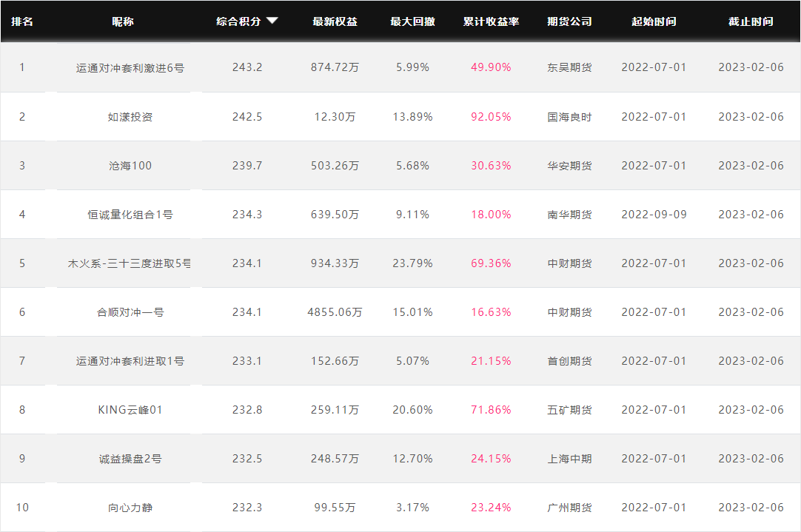Select drawdown 12.70%

413,459
